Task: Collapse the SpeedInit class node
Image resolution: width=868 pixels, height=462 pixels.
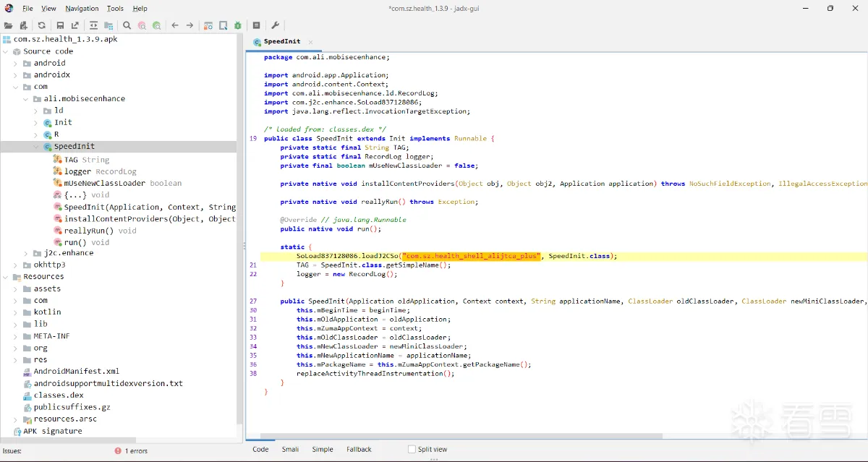Action: tap(36, 146)
